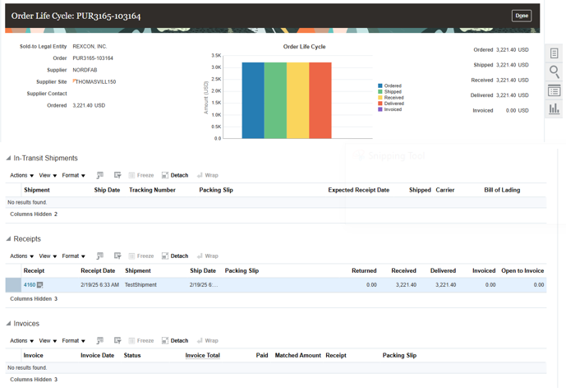
Task: Open Format menu in In-Transit Shipments
Action: coord(73,175)
